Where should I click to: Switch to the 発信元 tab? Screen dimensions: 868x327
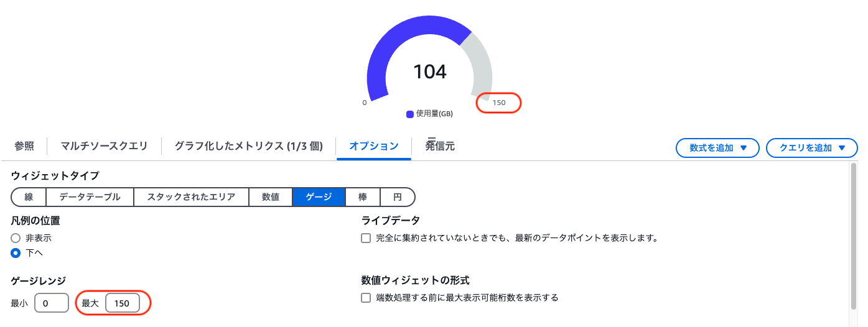[x=440, y=146]
